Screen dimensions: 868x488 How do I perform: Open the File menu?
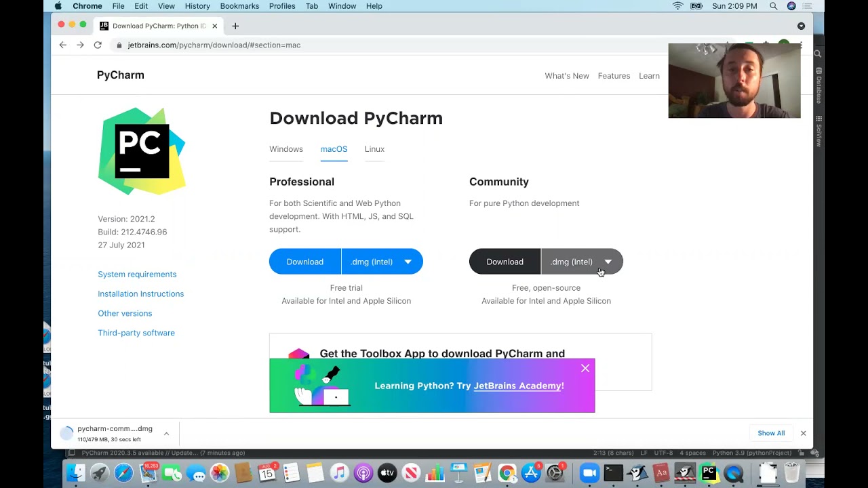click(118, 6)
